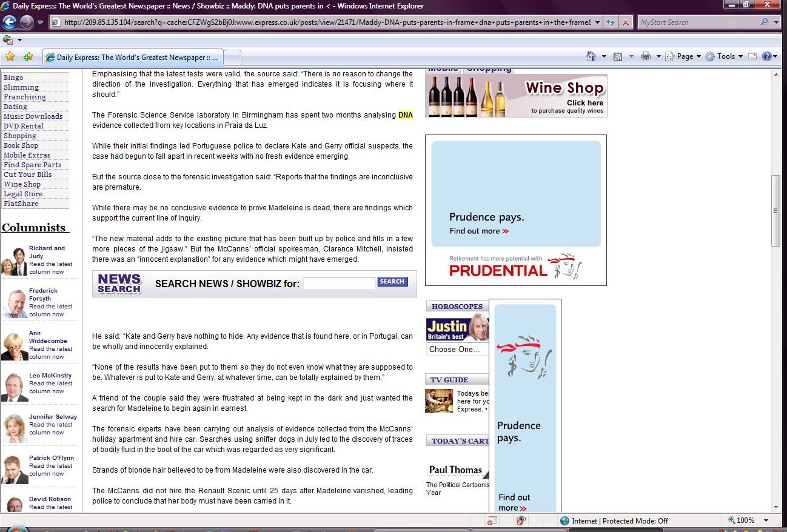This screenshot has width=787, height=532.
Task: Click the IE Back navigation button
Action: click(x=9, y=22)
